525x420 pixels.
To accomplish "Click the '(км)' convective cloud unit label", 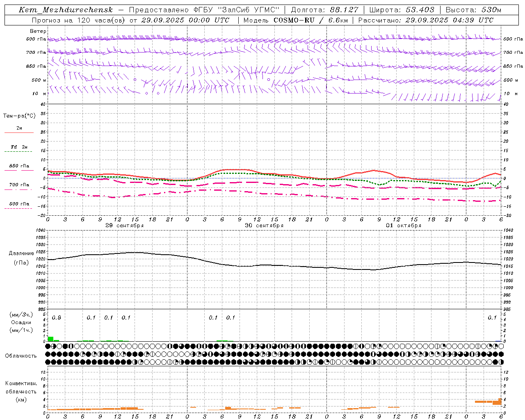I will [21, 399].
